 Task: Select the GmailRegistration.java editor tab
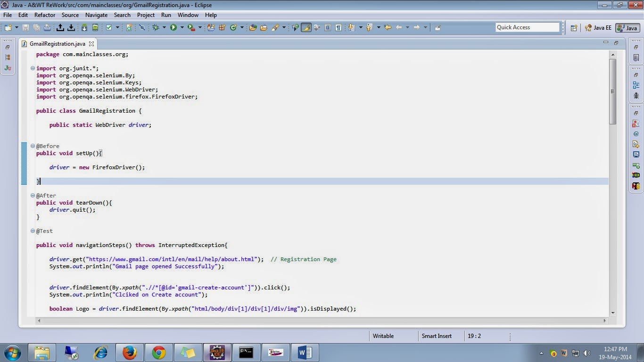(x=58, y=44)
